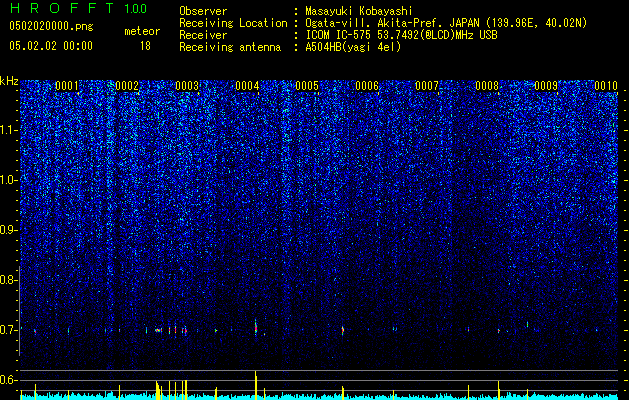
Task: Click the 0.8 frequency axis label
Action: [9, 280]
